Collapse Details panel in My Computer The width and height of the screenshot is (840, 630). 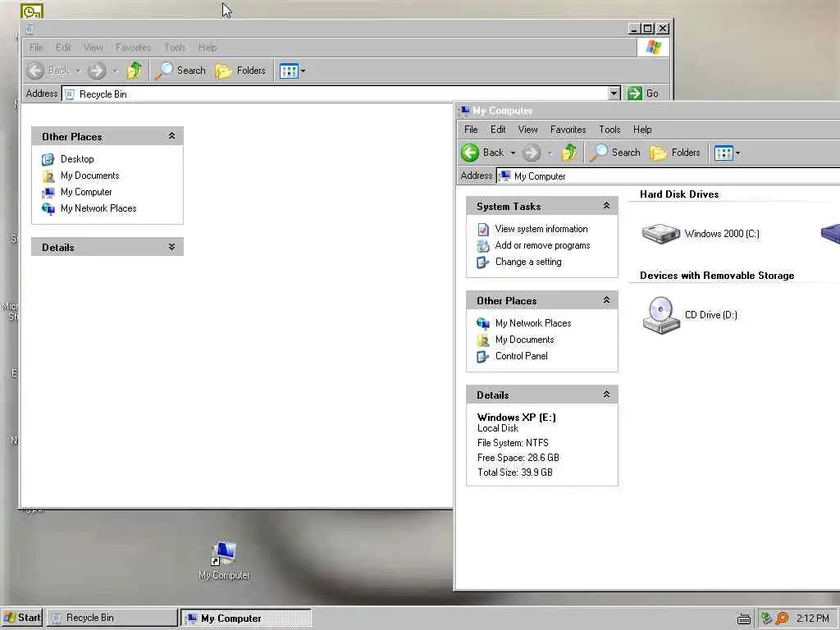[606, 395]
